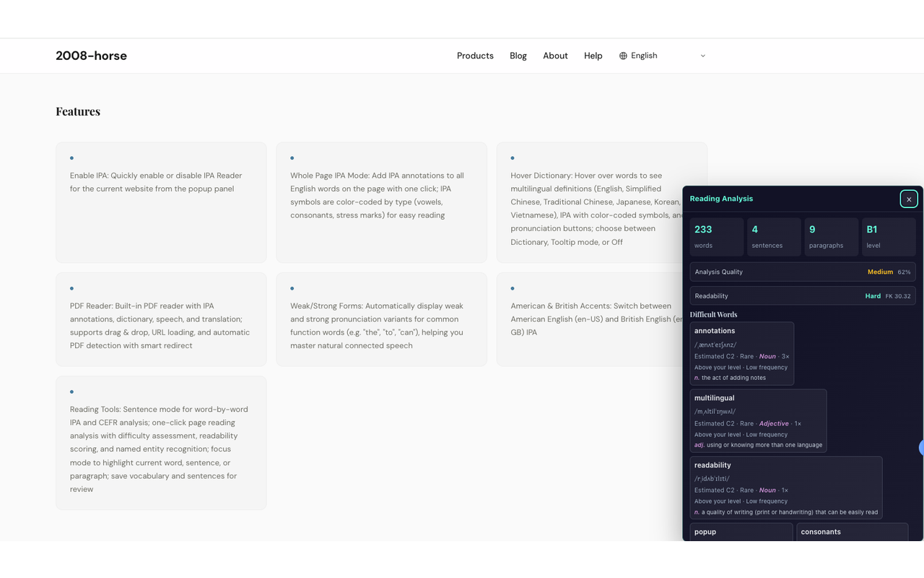Image resolution: width=924 pixels, height=578 pixels.
Task: Select the "popup" difficult word card
Action: point(741,532)
